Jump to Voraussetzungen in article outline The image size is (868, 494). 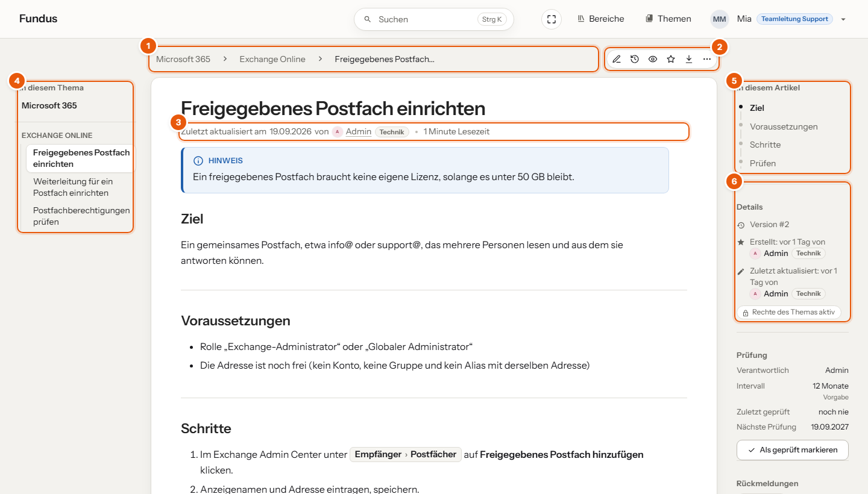[784, 127]
